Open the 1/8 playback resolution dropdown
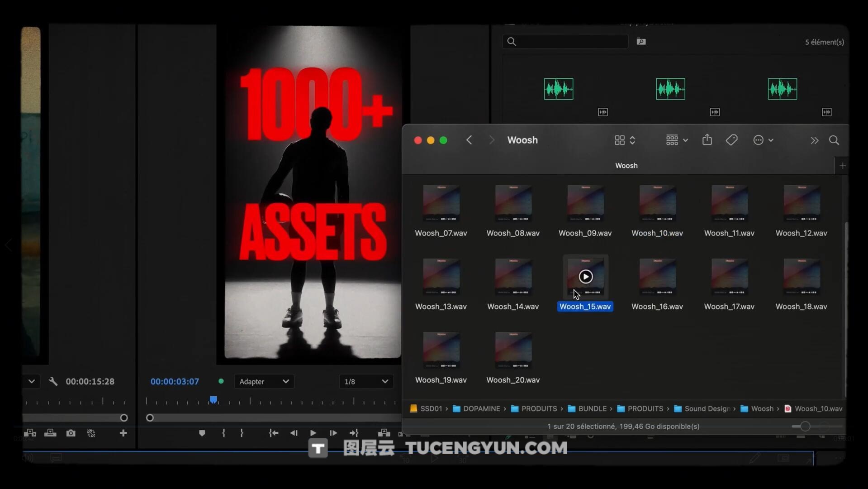868x489 pixels. point(366,382)
